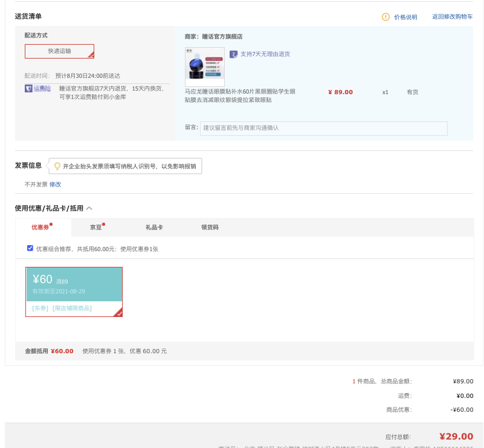
Task: Click the 运费险 shield icon
Action: coord(28,89)
